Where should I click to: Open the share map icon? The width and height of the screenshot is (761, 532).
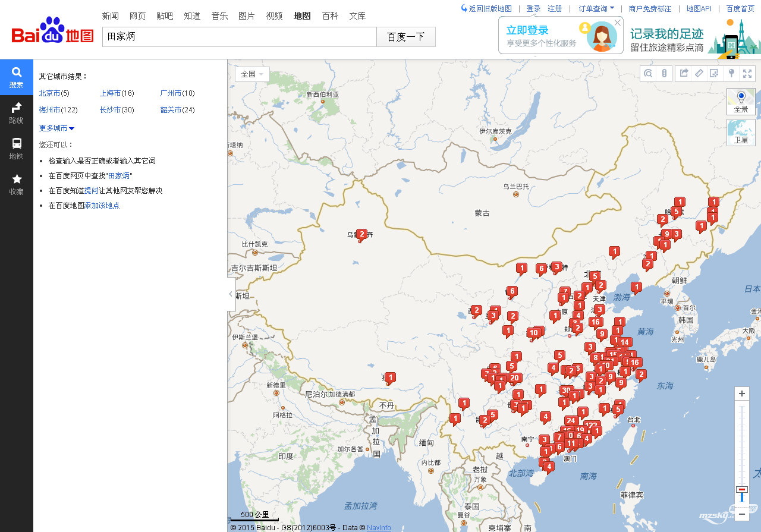[684, 74]
